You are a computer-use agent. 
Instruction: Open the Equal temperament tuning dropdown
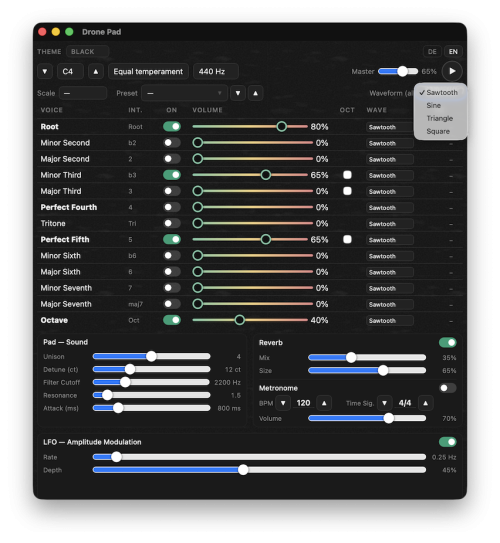pos(148,72)
